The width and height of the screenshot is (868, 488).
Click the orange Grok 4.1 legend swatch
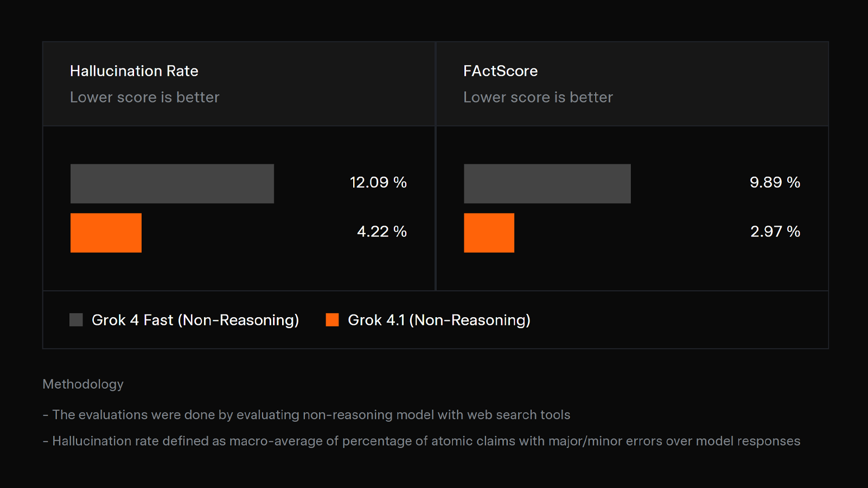pos(332,320)
